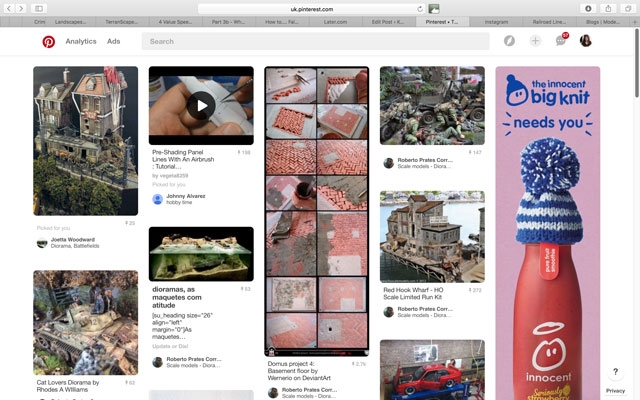The height and width of the screenshot is (400, 640).
Task: Open the notifications speech bubble icon
Action: (x=561, y=41)
